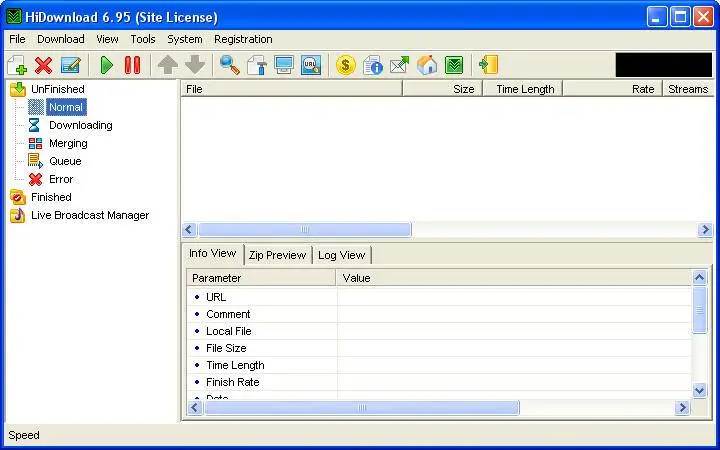The width and height of the screenshot is (720, 450).
Task: Select the Comment parameter row
Action: [x=439, y=314]
